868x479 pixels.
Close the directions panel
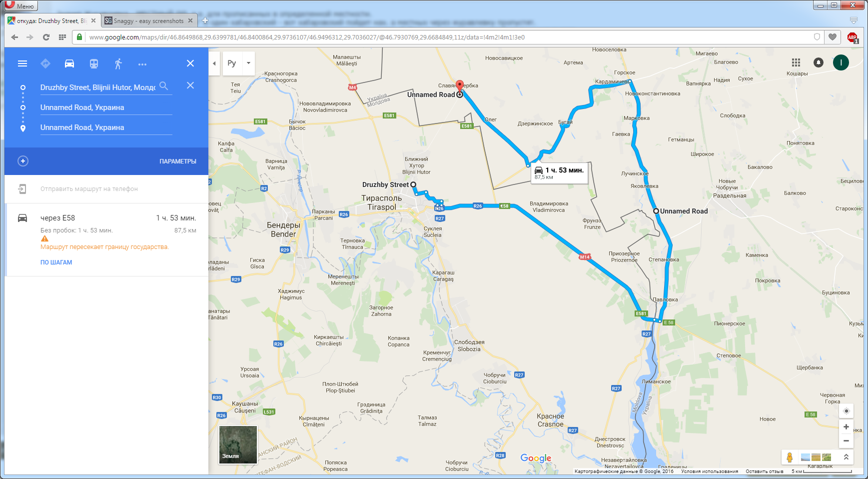(x=190, y=63)
